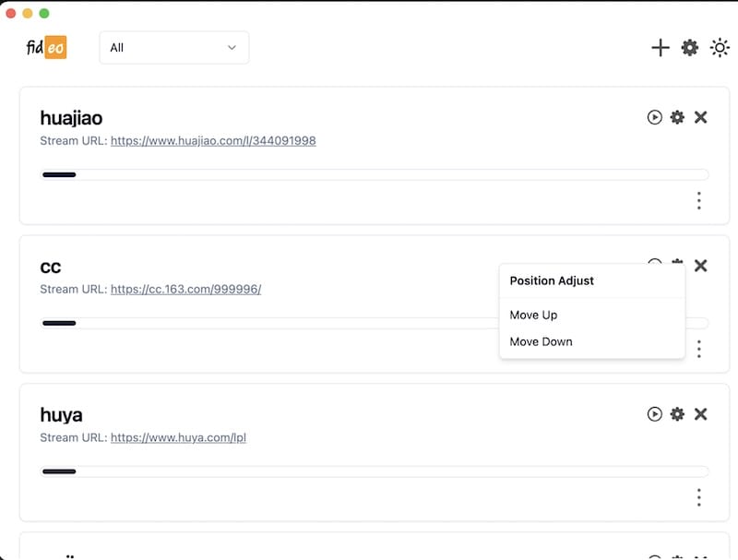Toggle light theme with the sun icon
The height and width of the screenshot is (560, 738).
click(x=720, y=48)
